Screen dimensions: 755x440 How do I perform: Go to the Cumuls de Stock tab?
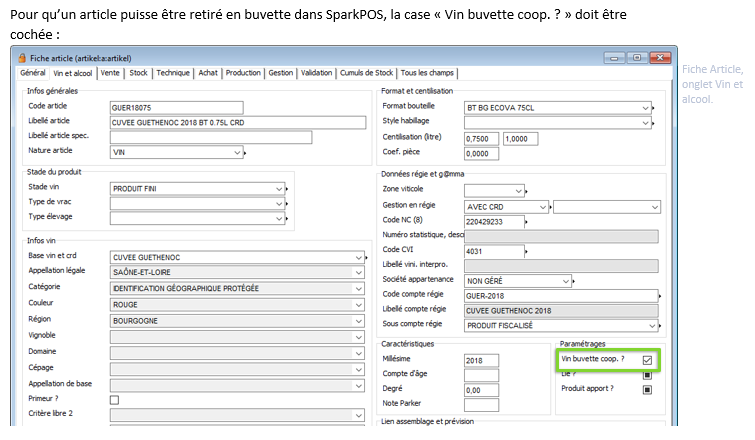coord(366,73)
